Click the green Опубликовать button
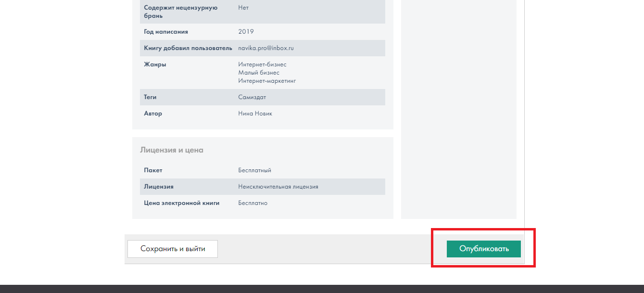This screenshot has height=293, width=644. click(x=483, y=249)
